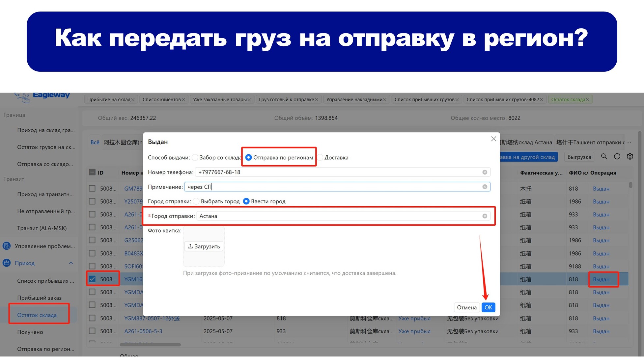The width and height of the screenshot is (644, 362).
Task: Open the more warehouses ellipsis menu
Action: [x=629, y=142]
